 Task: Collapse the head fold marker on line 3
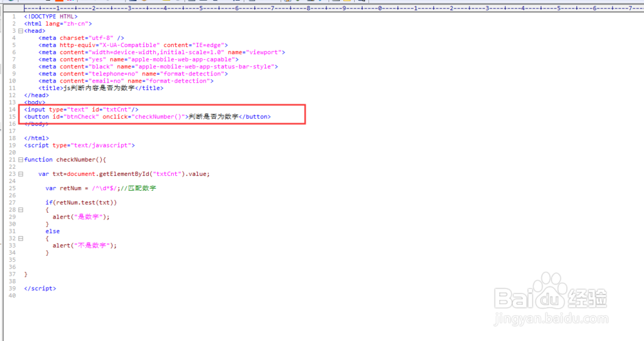[21, 31]
